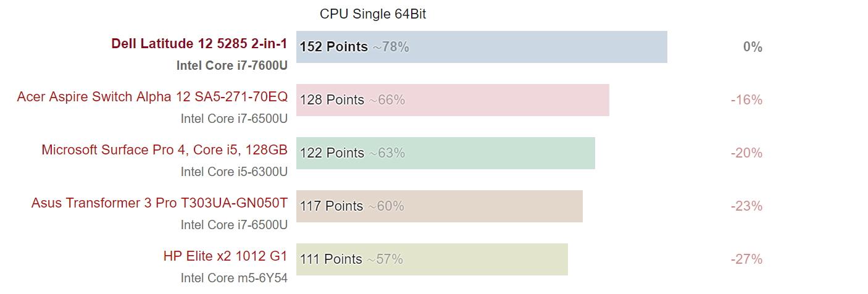Image resolution: width=868 pixels, height=294 pixels.
Task: Click the -16% difference value
Action: [x=746, y=100]
